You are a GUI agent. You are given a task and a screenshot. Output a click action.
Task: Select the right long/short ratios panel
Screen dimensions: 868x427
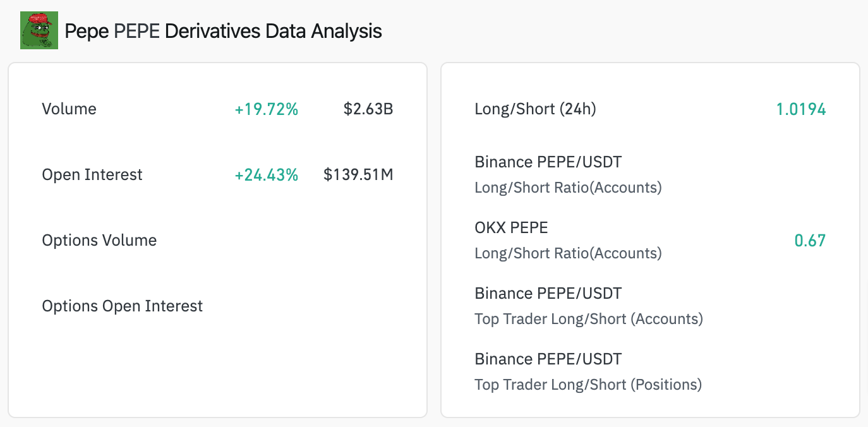coord(651,239)
